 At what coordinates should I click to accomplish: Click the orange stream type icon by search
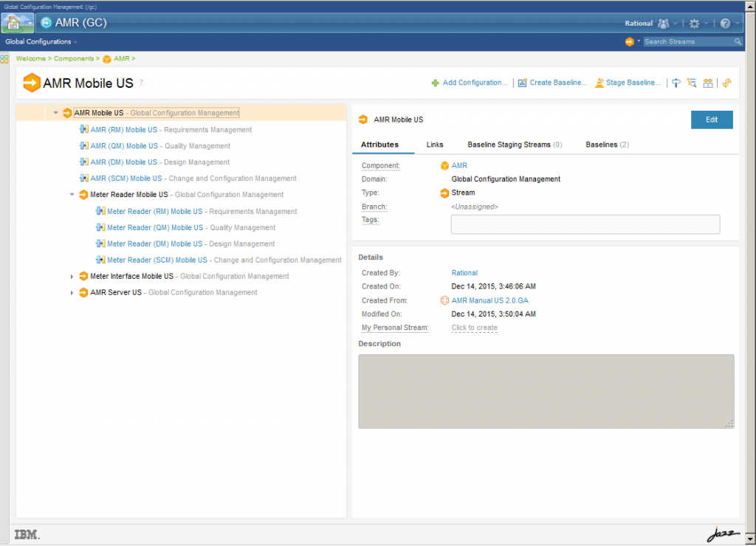(x=630, y=42)
